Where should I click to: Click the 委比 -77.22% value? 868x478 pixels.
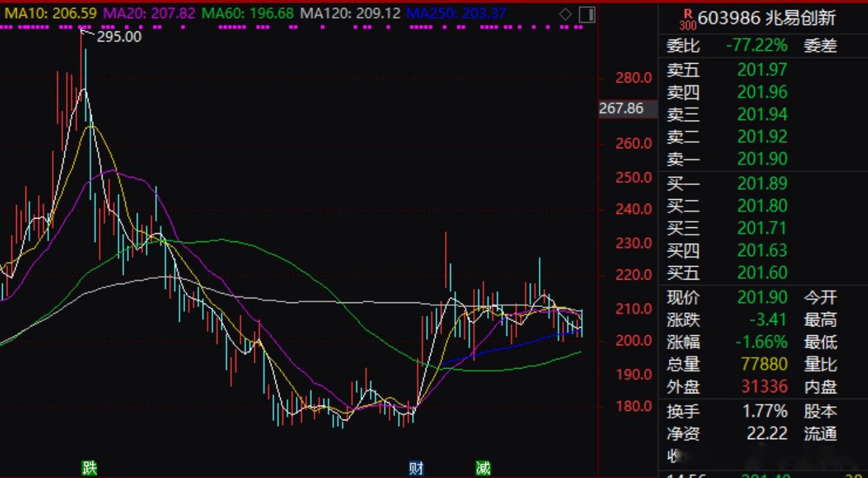[x=756, y=46]
